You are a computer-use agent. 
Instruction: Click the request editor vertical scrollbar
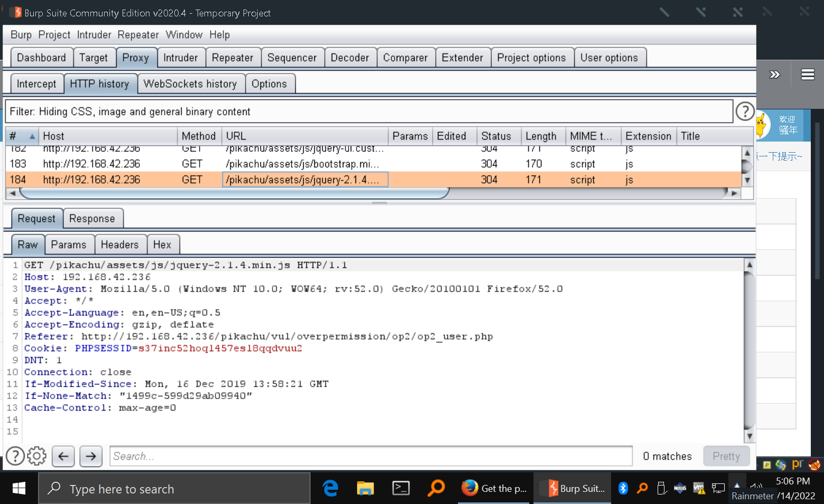749,350
